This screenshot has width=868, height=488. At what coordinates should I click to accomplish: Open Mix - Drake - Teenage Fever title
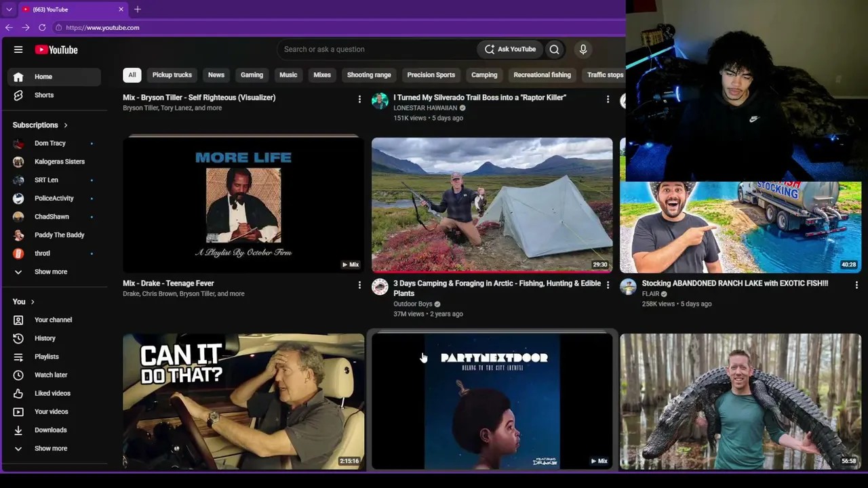pyautogui.click(x=168, y=283)
